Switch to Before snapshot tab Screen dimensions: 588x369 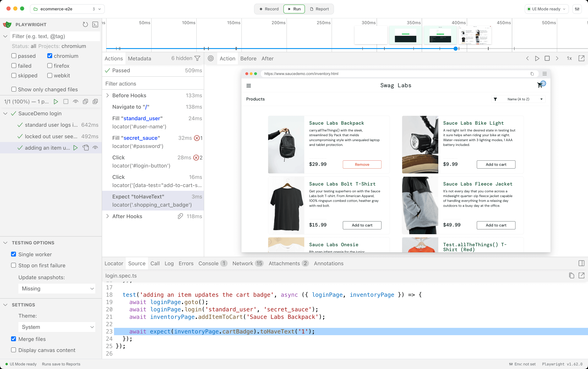tap(248, 58)
